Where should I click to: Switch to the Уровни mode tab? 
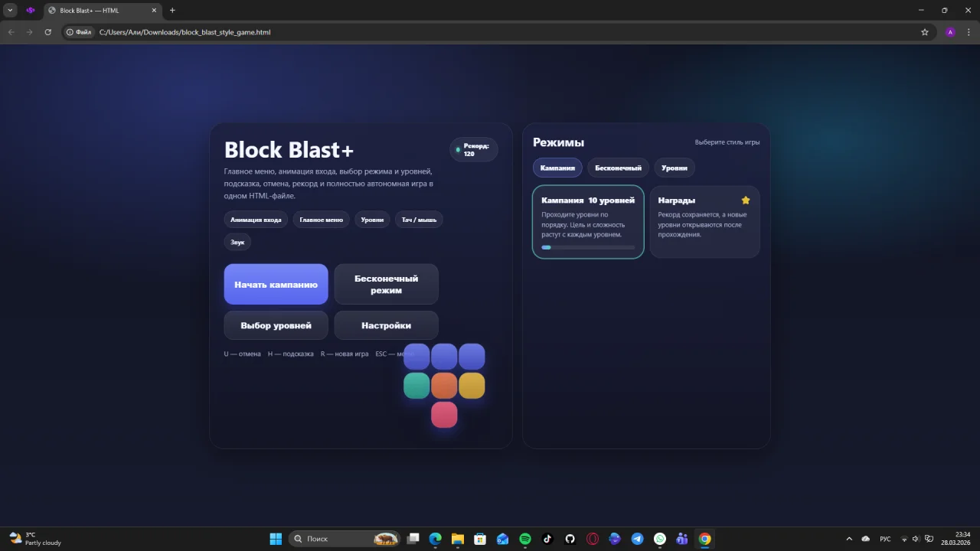[675, 168]
